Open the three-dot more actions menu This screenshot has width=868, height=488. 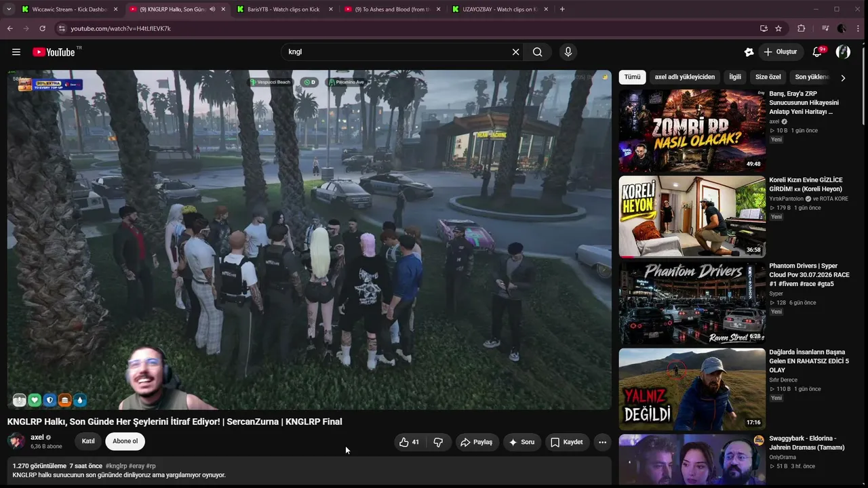click(602, 442)
